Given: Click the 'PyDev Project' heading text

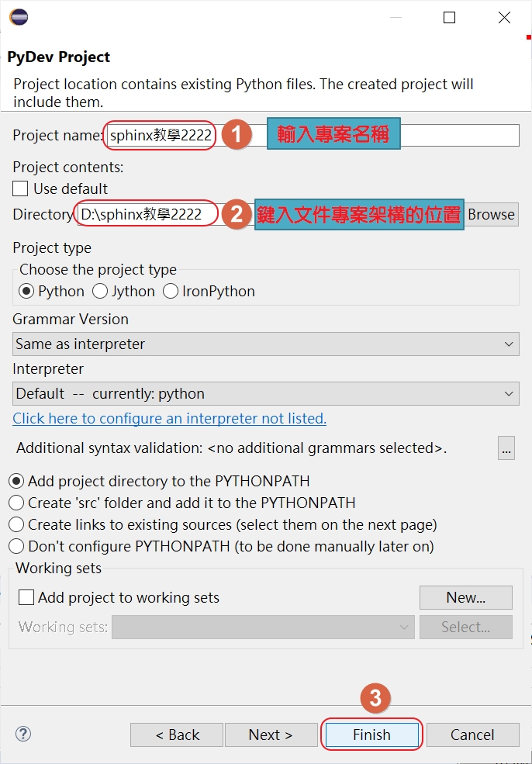Looking at the screenshot, I should point(58,57).
